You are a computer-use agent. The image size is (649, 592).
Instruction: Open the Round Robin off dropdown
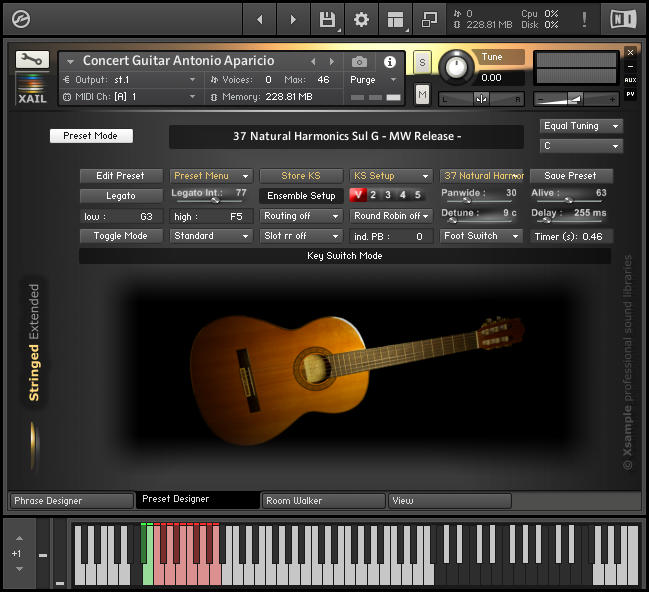(x=391, y=216)
